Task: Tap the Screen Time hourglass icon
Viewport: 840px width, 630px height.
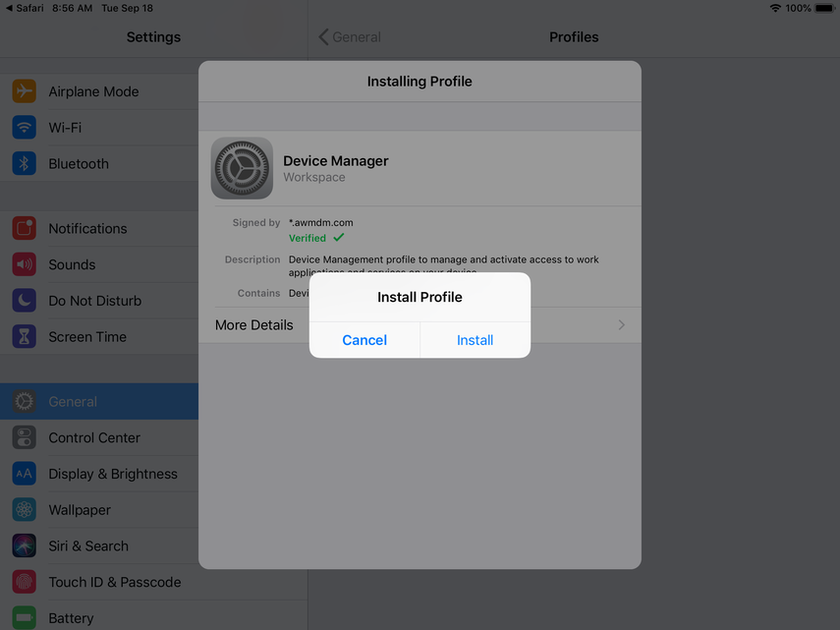Action: [x=25, y=336]
